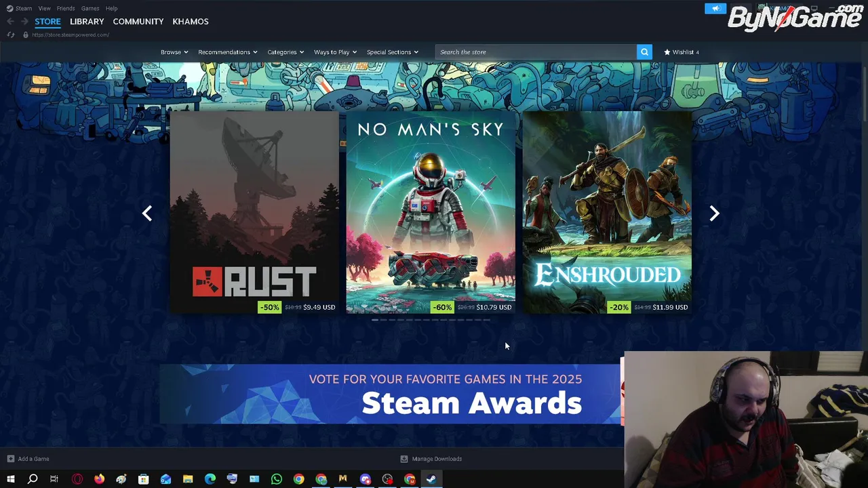This screenshot has height=488, width=868.
Task: Open the Mail app from the taskbar
Action: point(165,479)
